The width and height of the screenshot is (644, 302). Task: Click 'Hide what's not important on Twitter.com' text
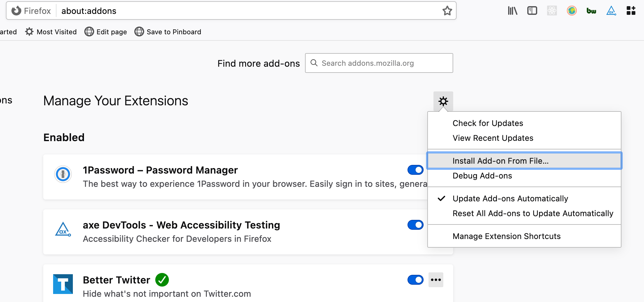(167, 294)
